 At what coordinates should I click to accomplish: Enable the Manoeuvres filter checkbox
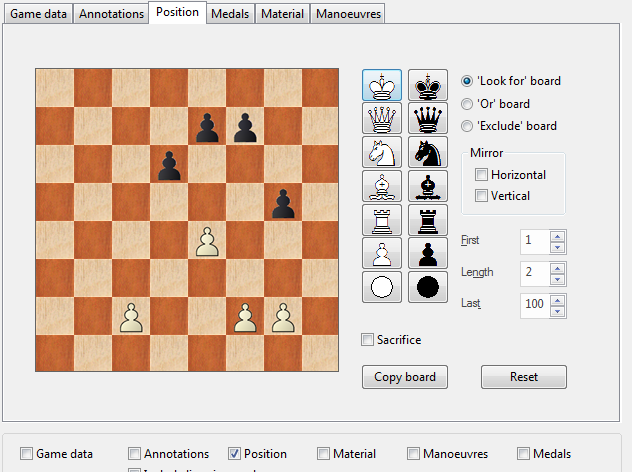pos(413,453)
